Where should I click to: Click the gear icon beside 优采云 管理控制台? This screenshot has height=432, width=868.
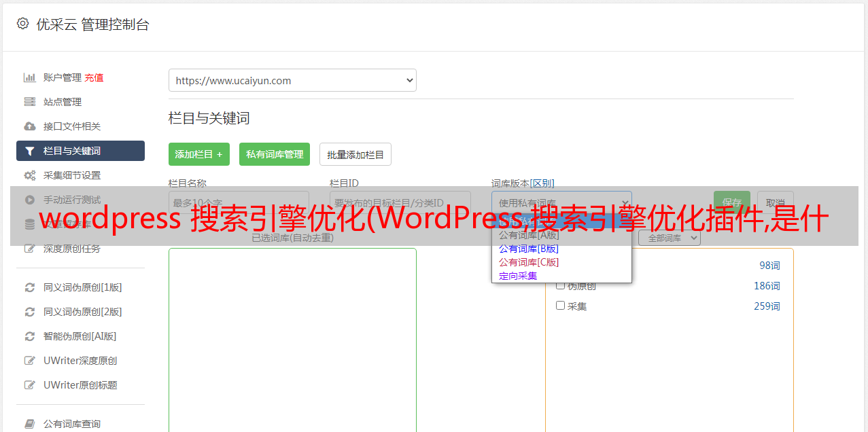click(x=22, y=24)
